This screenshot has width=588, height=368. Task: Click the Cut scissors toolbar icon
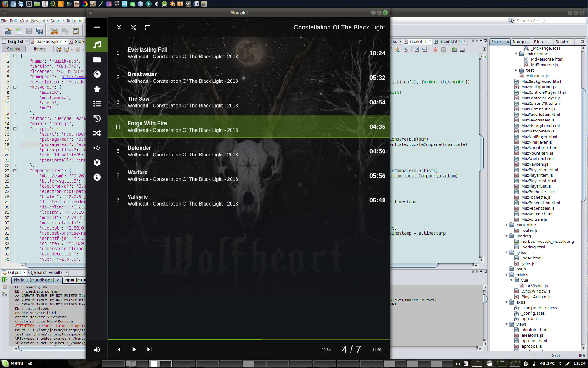pos(55,31)
